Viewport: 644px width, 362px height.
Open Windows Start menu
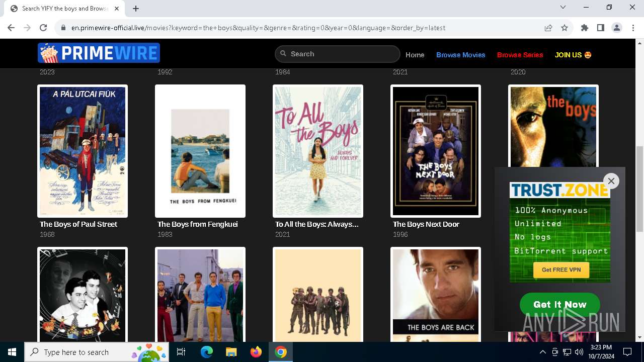pos(12,352)
